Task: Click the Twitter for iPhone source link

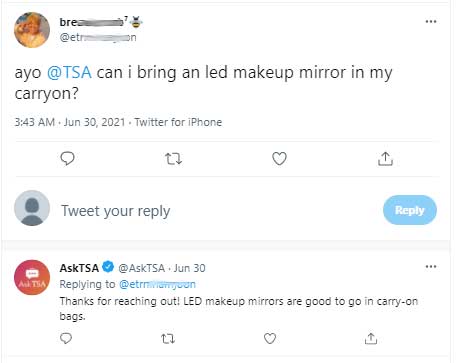Action: [x=178, y=122]
